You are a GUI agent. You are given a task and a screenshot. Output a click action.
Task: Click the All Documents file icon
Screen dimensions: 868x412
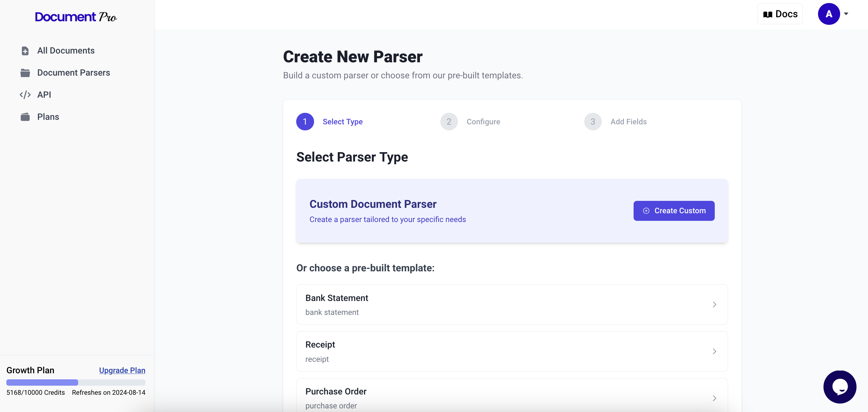tap(25, 51)
